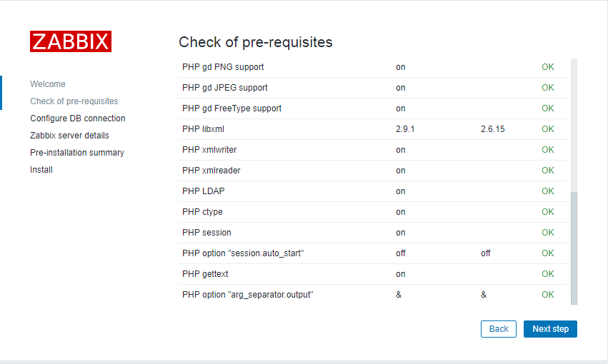Screen dimensions: 608x364
Task: Click the Check of pre-requisites heading
Action: click(x=256, y=42)
